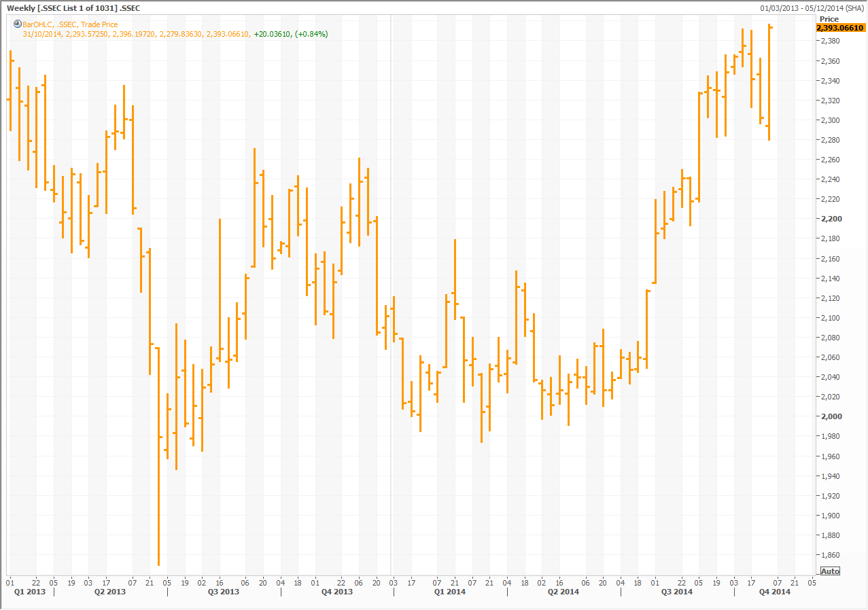Select the BarOHLC, .SSEC, Trade Price legend
The width and height of the screenshot is (868, 610).
(x=70, y=24)
